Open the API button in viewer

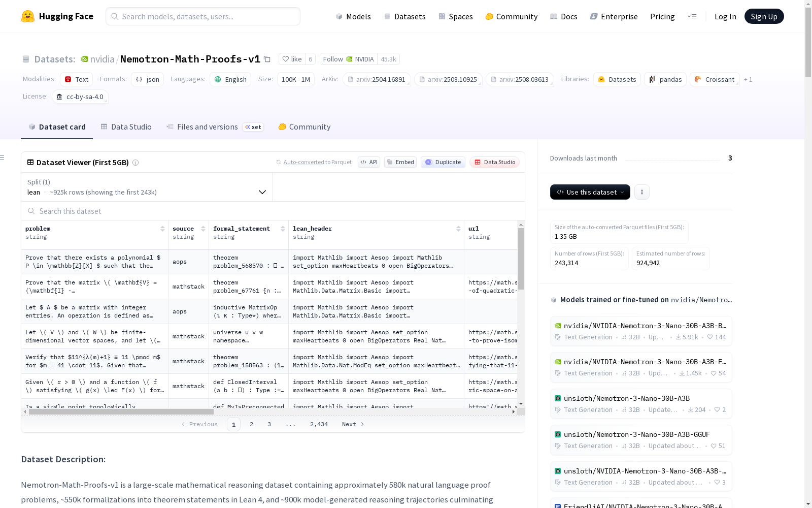coord(369,162)
